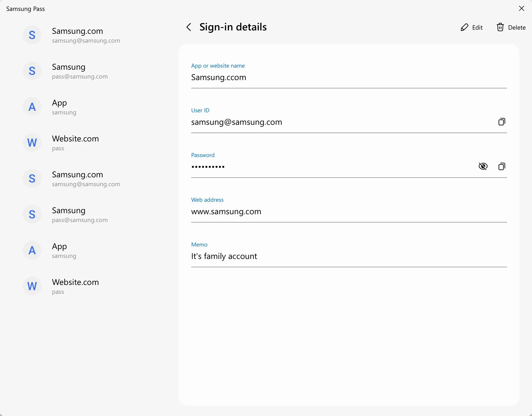The height and width of the screenshot is (416, 532).
Task: Copy the User ID with its copy icon
Action: tap(502, 122)
